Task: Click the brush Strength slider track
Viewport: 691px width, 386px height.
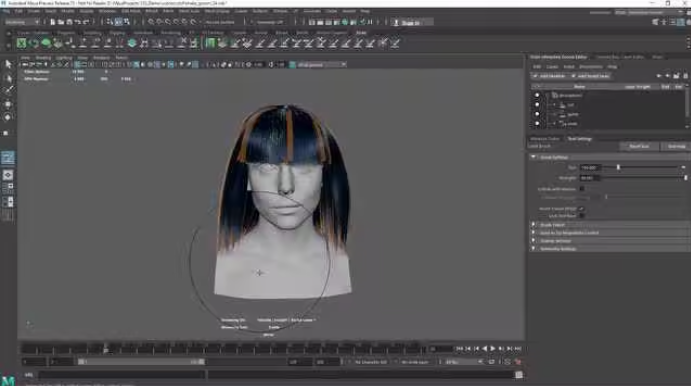Action: click(x=643, y=178)
